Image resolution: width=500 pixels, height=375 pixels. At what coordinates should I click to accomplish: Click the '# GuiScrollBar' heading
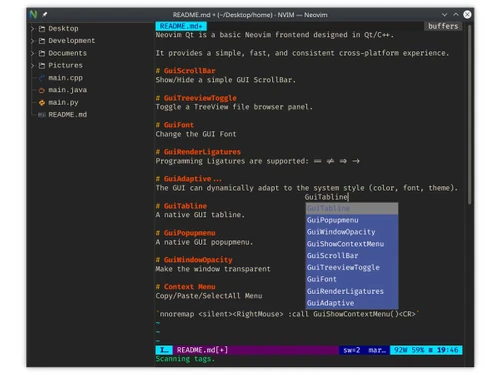click(185, 71)
